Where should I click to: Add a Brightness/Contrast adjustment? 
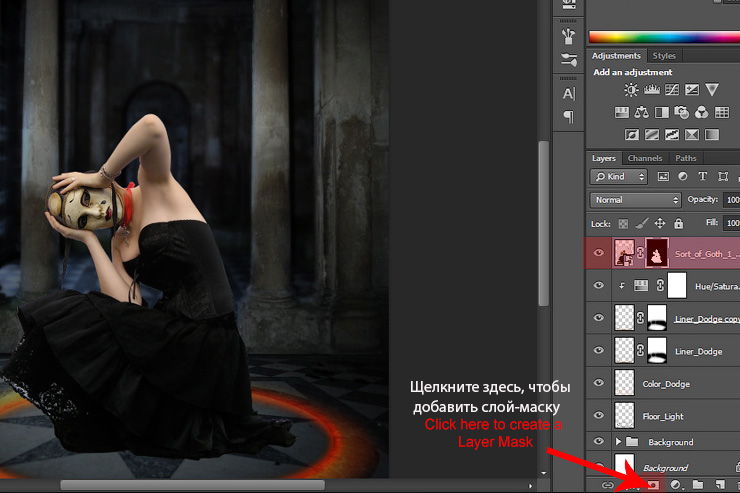[633, 91]
